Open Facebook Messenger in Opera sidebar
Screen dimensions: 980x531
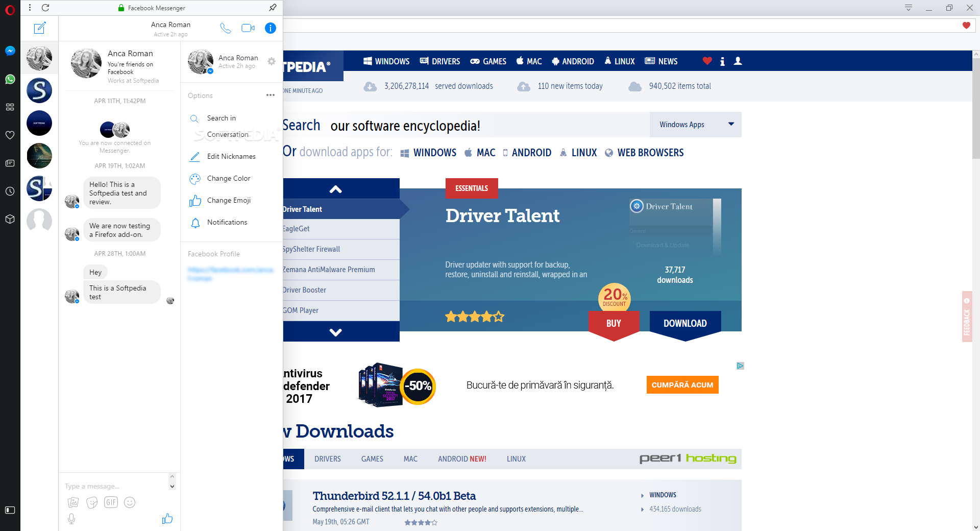pyautogui.click(x=10, y=51)
